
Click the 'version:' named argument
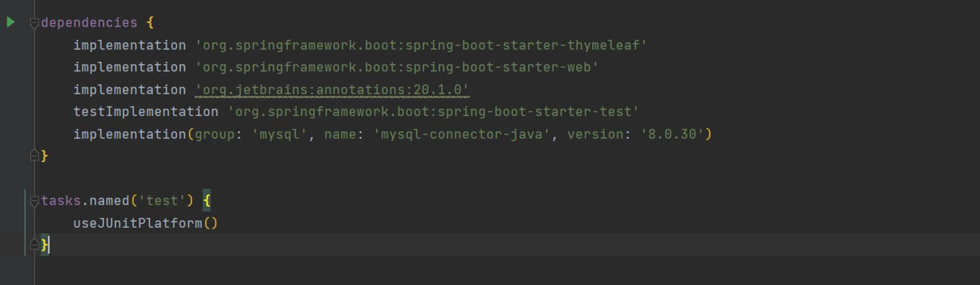[599, 134]
